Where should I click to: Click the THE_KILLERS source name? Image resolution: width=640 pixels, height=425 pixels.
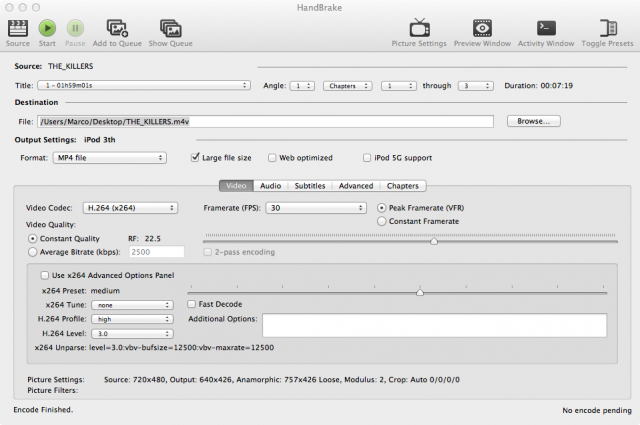click(x=71, y=66)
